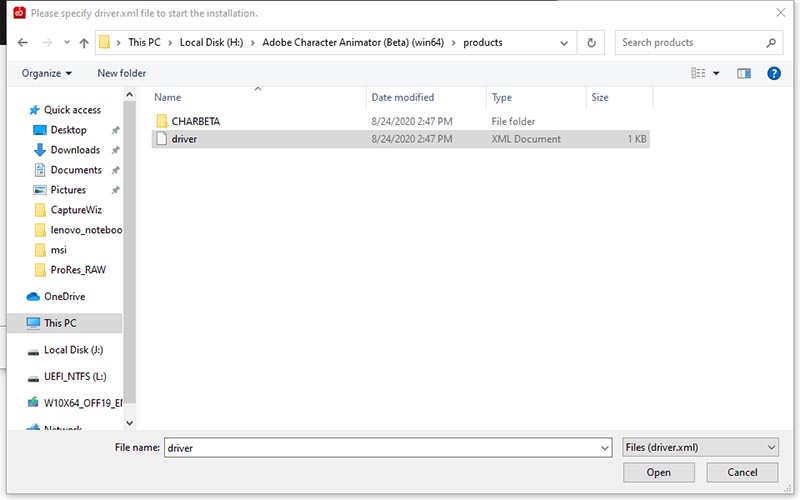
Task: Select 'Local Disk (H:)' breadcrumb
Action: 211,42
